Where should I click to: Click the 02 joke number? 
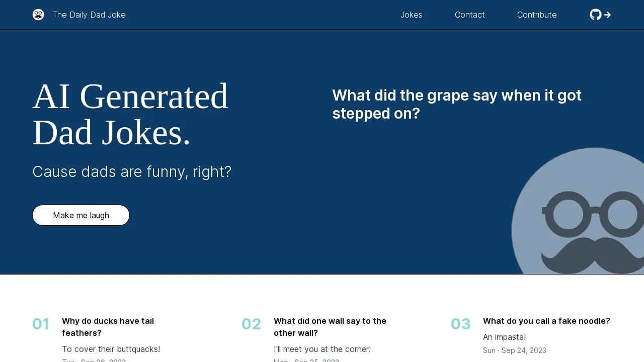point(251,324)
